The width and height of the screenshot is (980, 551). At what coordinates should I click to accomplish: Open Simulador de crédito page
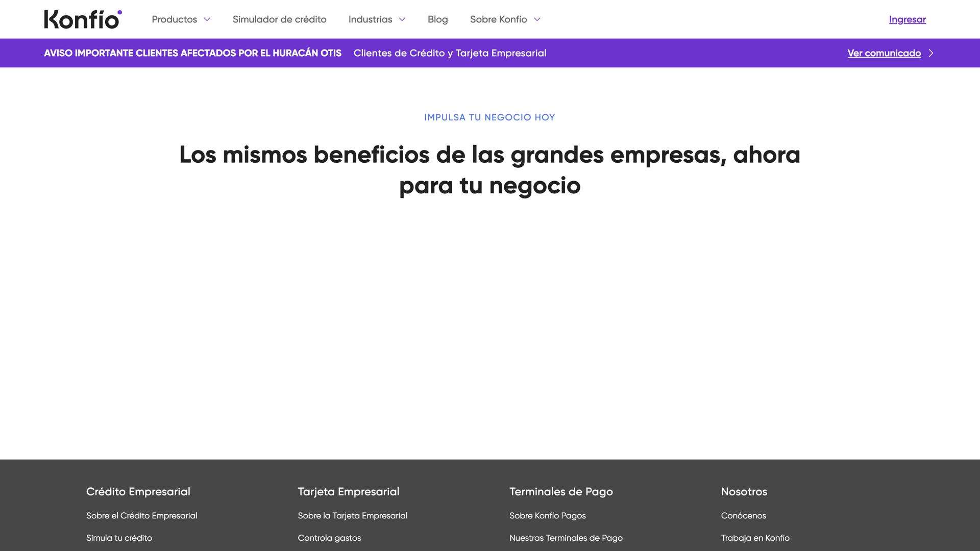[x=279, y=19]
